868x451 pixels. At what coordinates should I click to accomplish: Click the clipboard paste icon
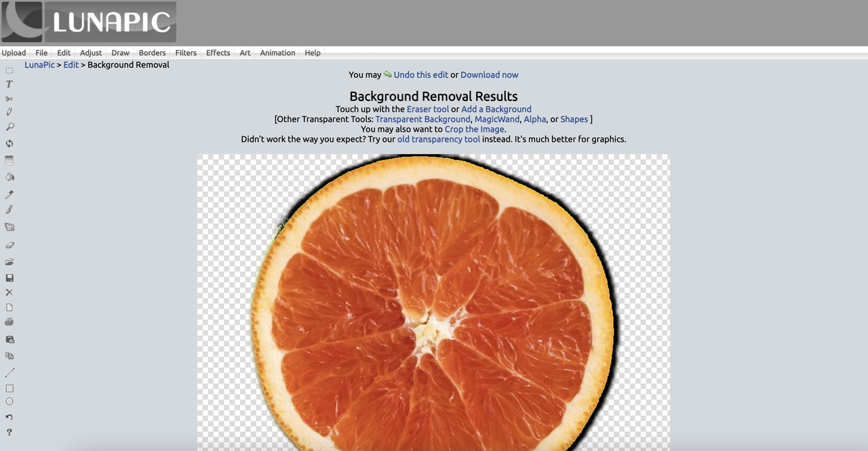pyautogui.click(x=9, y=339)
